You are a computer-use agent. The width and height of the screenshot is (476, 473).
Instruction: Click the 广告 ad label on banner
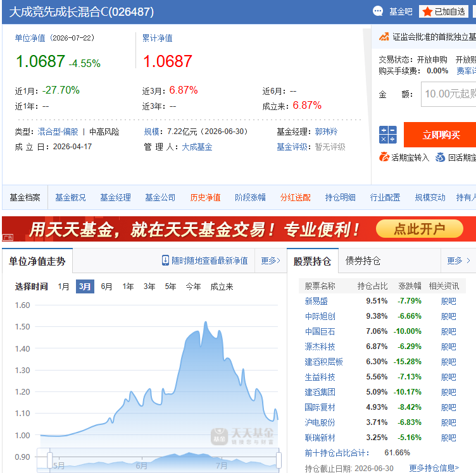(x=8, y=237)
